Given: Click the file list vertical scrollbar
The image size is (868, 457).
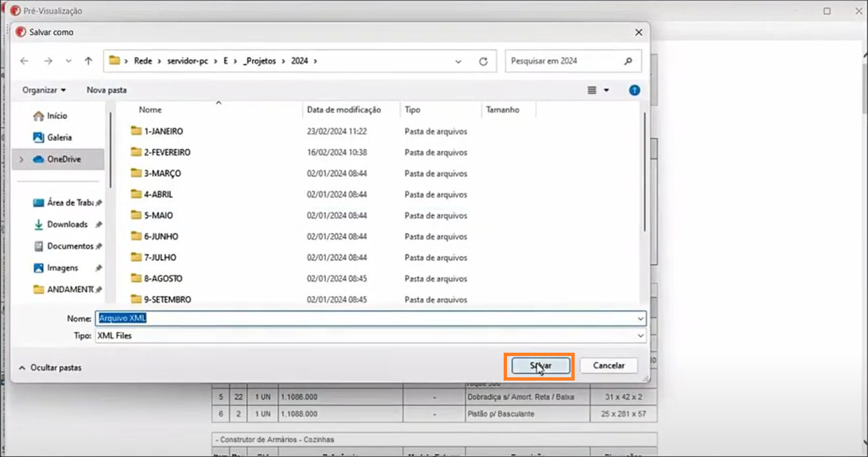Looking at the screenshot, I should pos(644,173).
